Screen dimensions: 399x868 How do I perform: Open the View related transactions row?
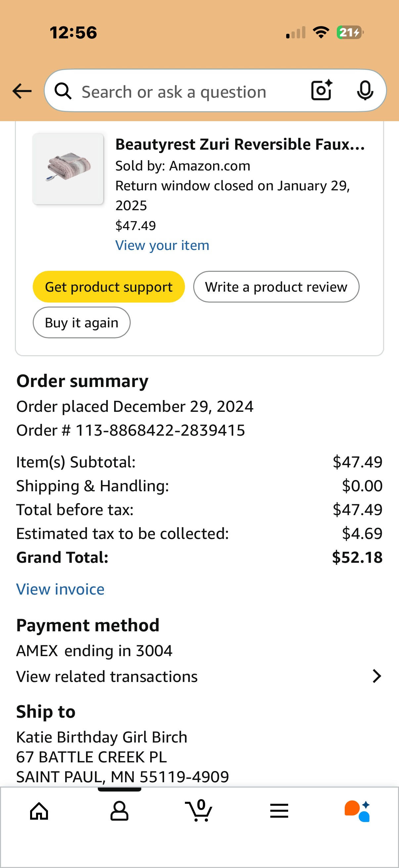(x=199, y=676)
